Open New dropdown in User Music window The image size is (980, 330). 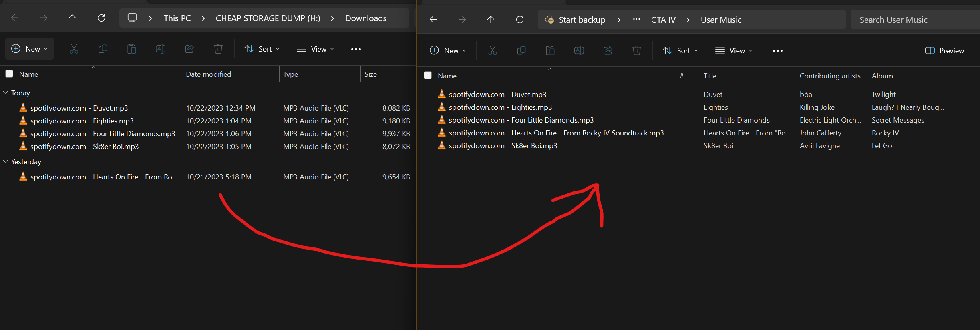click(448, 50)
